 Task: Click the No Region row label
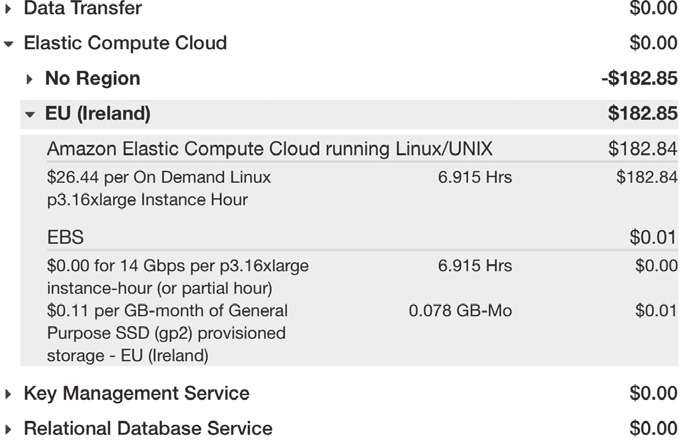click(92, 78)
